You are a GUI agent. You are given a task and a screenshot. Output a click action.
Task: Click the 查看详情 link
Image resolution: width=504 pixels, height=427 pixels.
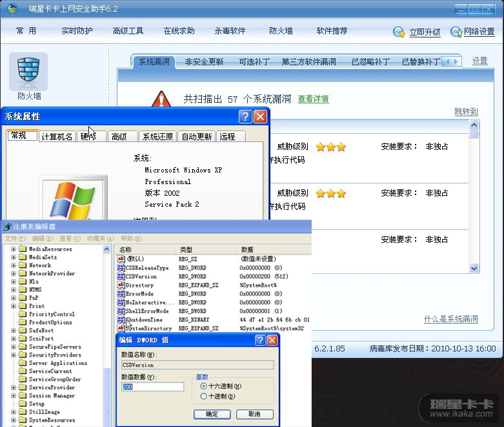tap(314, 99)
